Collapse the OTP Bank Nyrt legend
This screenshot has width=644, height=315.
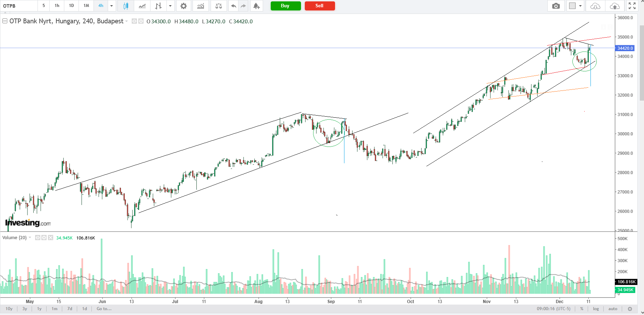[x=5, y=21]
